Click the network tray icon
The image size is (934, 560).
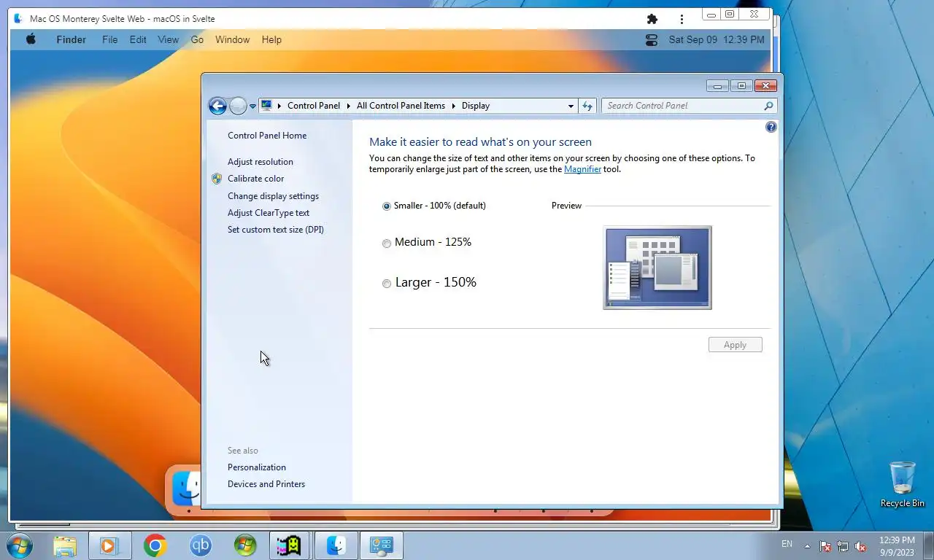tap(843, 545)
